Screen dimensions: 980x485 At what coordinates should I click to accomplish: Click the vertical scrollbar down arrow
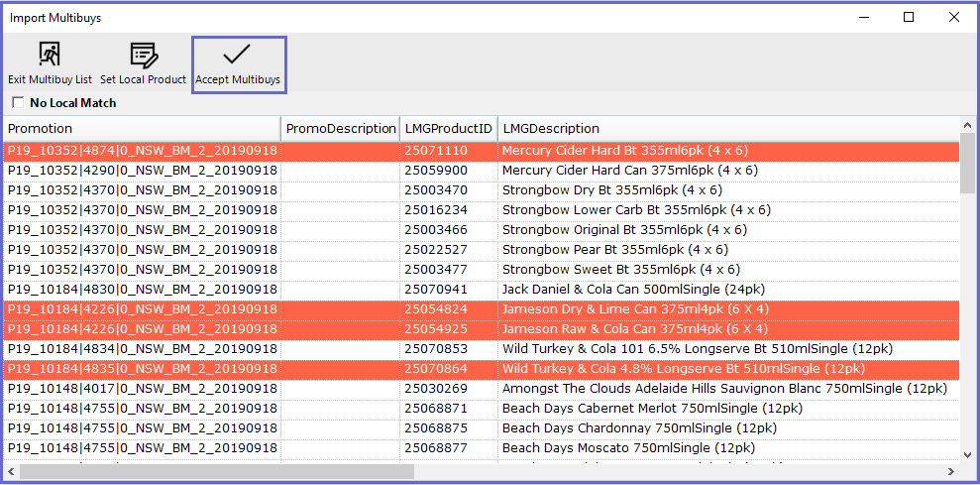(x=967, y=455)
